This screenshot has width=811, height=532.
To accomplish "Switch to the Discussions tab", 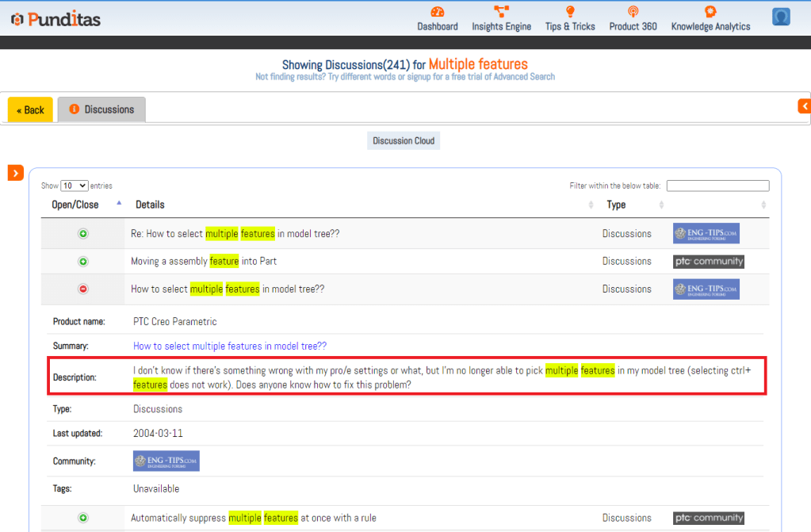I will pyautogui.click(x=101, y=109).
